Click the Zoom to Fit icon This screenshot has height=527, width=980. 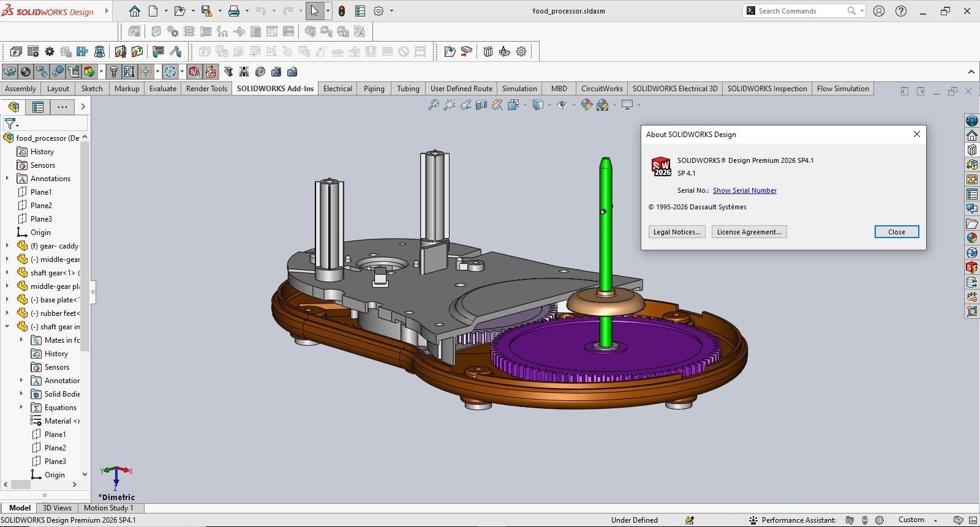433,105
